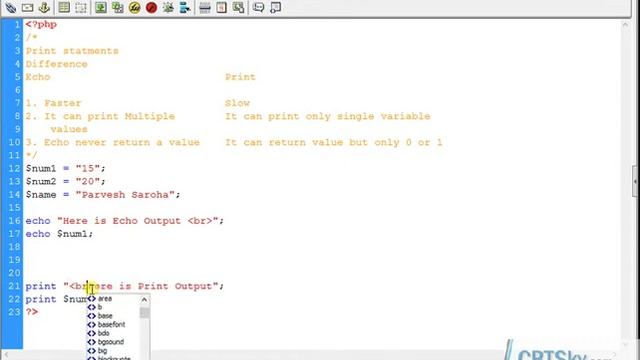
Task: Click the editor vertical scrollbar up arrow
Action: (x=625, y=25)
